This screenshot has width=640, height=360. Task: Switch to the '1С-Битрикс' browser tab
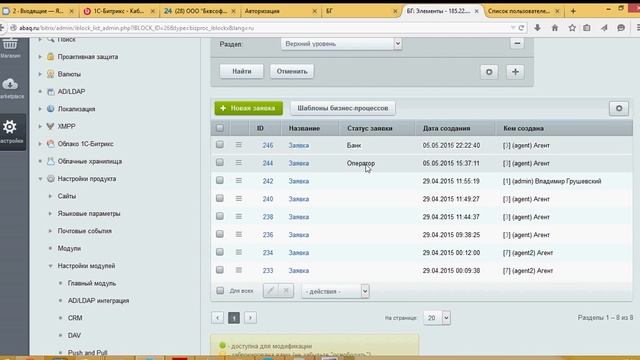pos(118,11)
